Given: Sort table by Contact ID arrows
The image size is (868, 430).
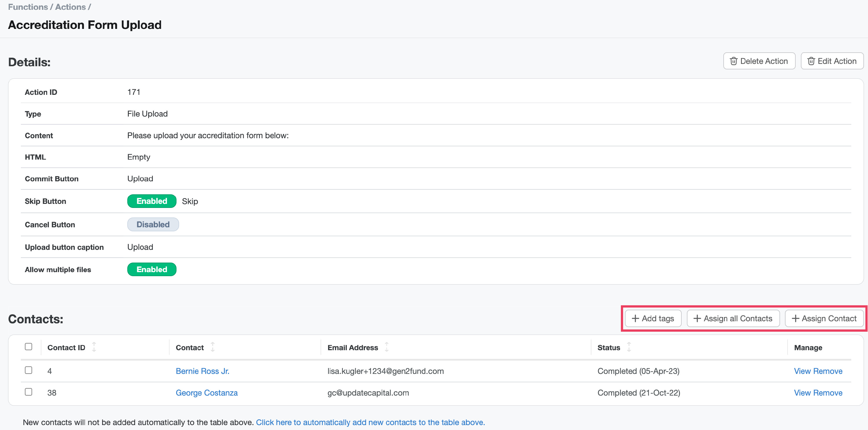Looking at the screenshot, I should point(94,347).
